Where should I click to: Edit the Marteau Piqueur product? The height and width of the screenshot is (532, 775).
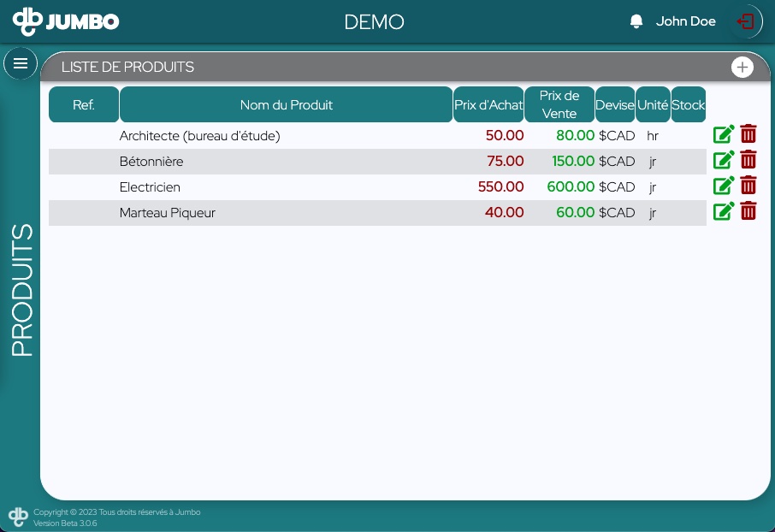[724, 211]
